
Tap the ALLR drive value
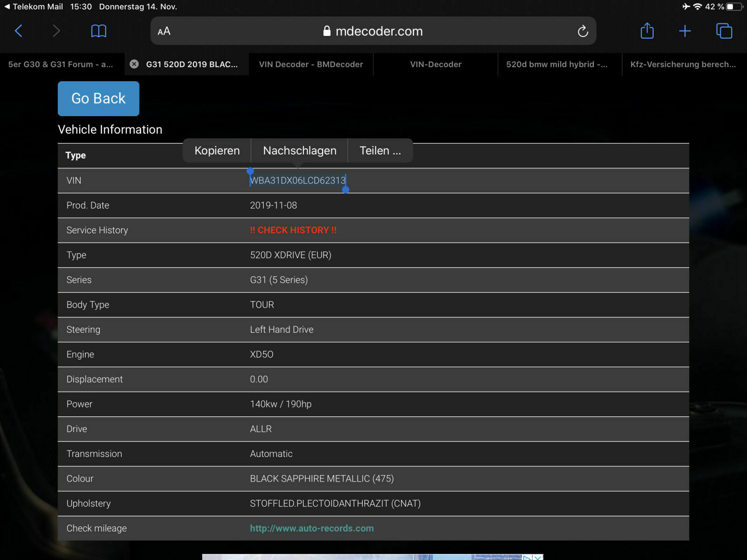(261, 429)
